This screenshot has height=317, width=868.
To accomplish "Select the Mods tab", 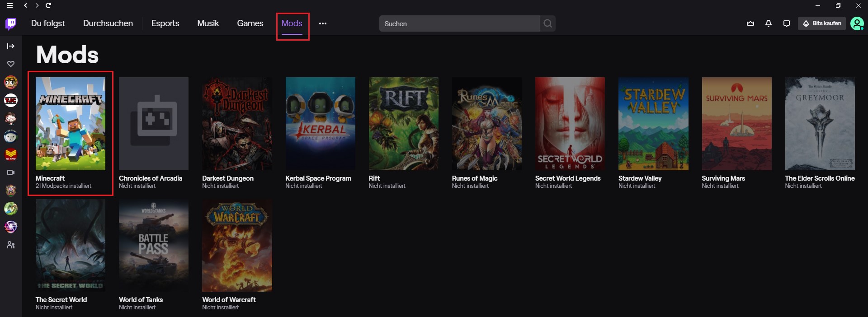I will pos(292,23).
